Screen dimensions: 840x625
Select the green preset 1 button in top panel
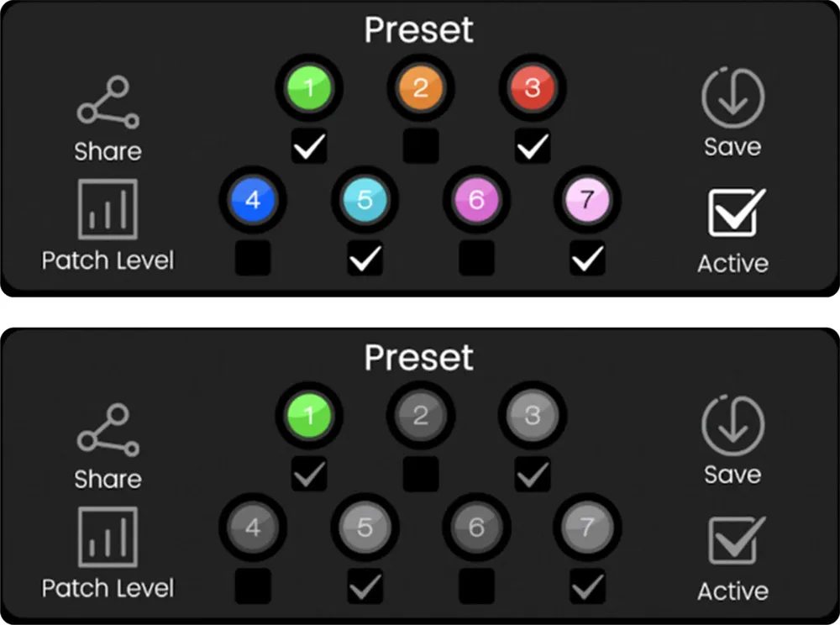click(x=309, y=88)
